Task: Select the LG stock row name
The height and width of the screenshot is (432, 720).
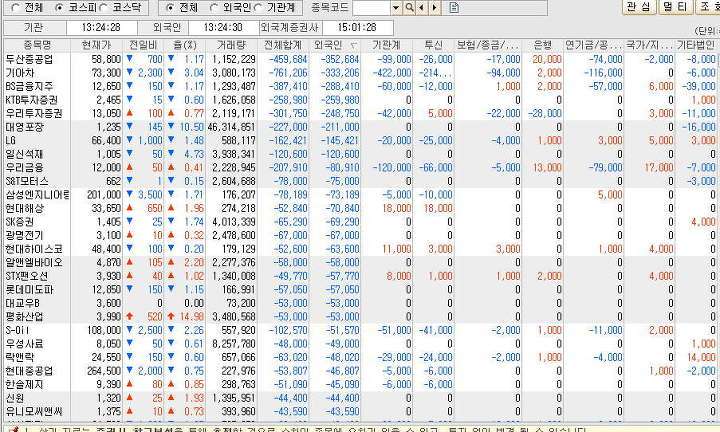Action: pos(11,140)
